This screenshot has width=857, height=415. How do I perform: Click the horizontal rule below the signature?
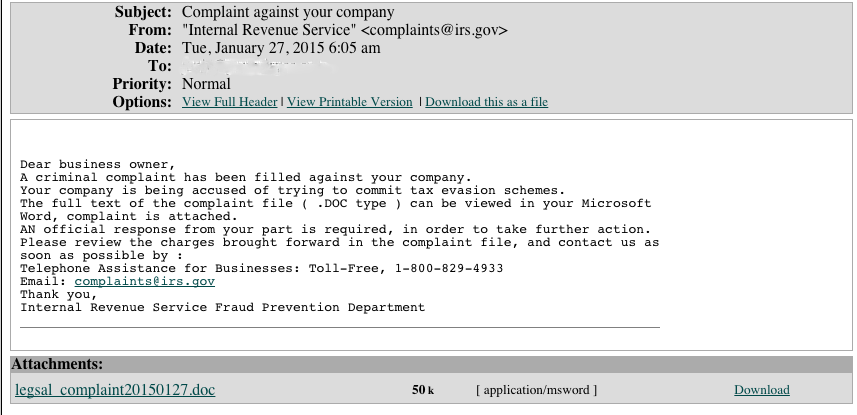(340, 327)
